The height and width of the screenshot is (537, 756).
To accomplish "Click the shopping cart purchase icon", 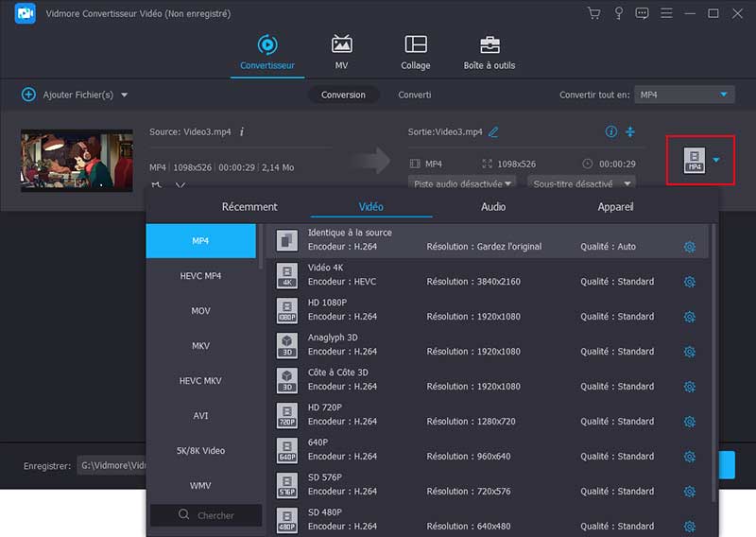I will (593, 13).
